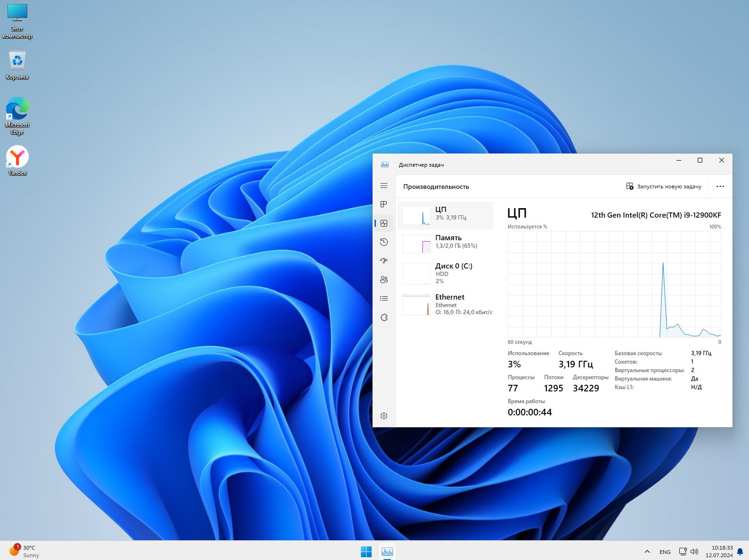
Task: Expand the hidden system tray icons chevron
Action: (647, 552)
